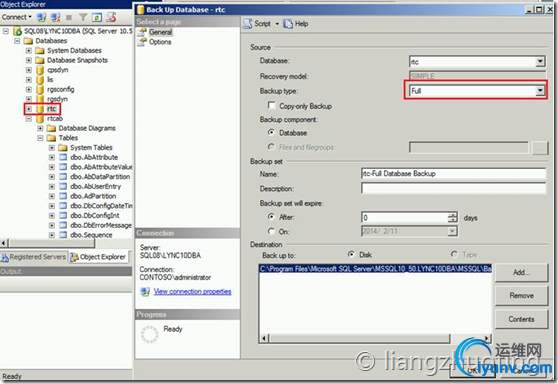Viewport: 558px width, 384px height.
Task: Check the Copy-only Backup checkbox
Action: pos(272,105)
